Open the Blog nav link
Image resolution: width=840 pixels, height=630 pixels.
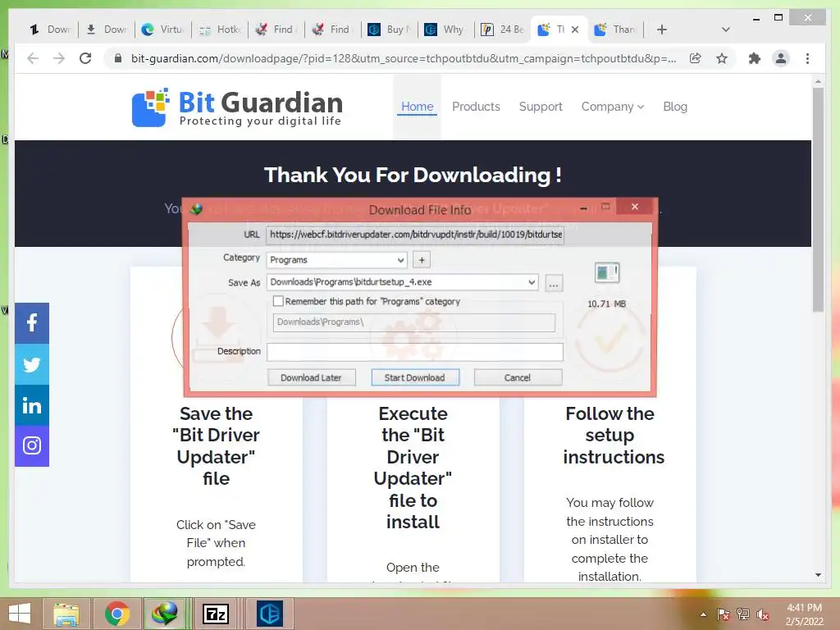pyautogui.click(x=675, y=107)
